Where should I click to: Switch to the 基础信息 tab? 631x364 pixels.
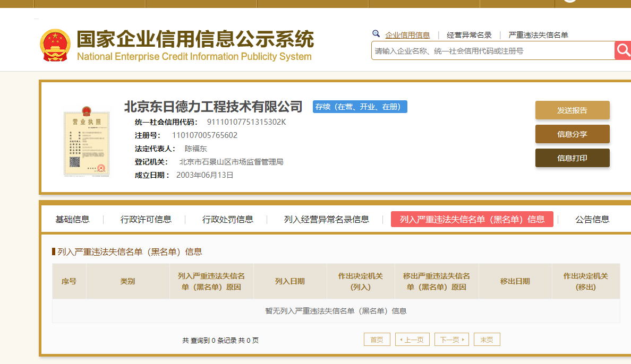point(72,219)
